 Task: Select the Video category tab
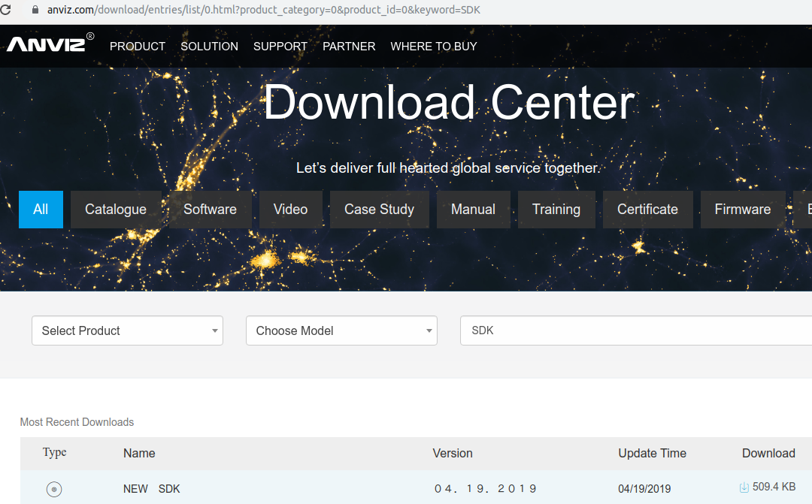[x=290, y=210]
